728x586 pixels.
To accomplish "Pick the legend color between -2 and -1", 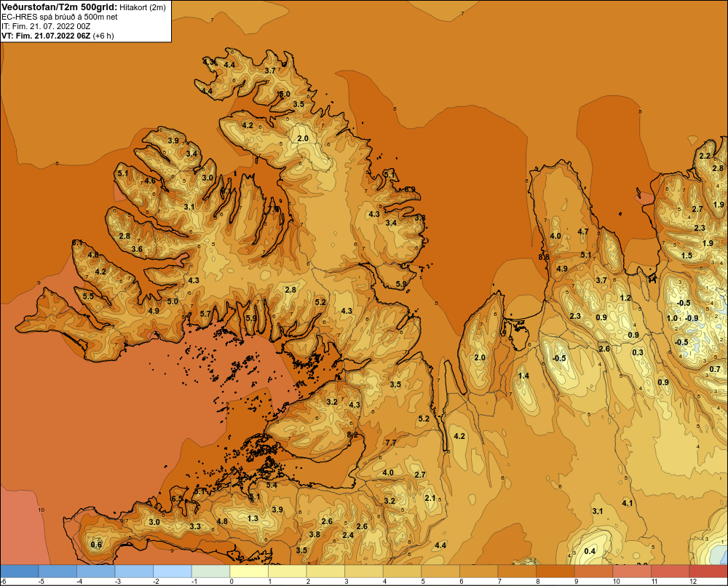I will 173,571.
